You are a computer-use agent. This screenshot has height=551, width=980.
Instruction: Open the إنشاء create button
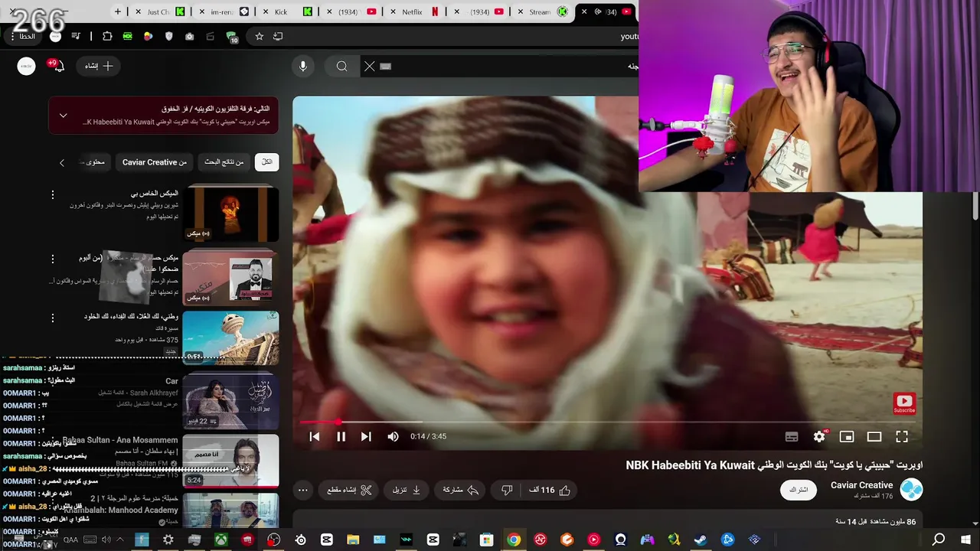pos(99,67)
